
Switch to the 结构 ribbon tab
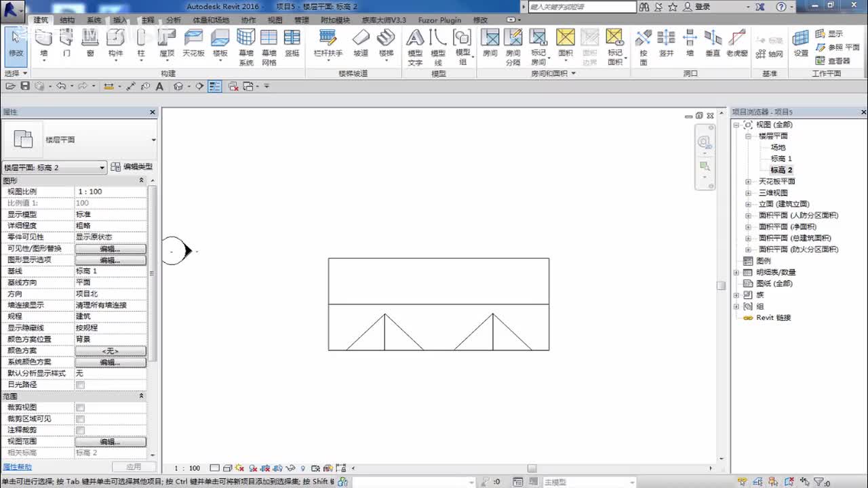pos(67,20)
